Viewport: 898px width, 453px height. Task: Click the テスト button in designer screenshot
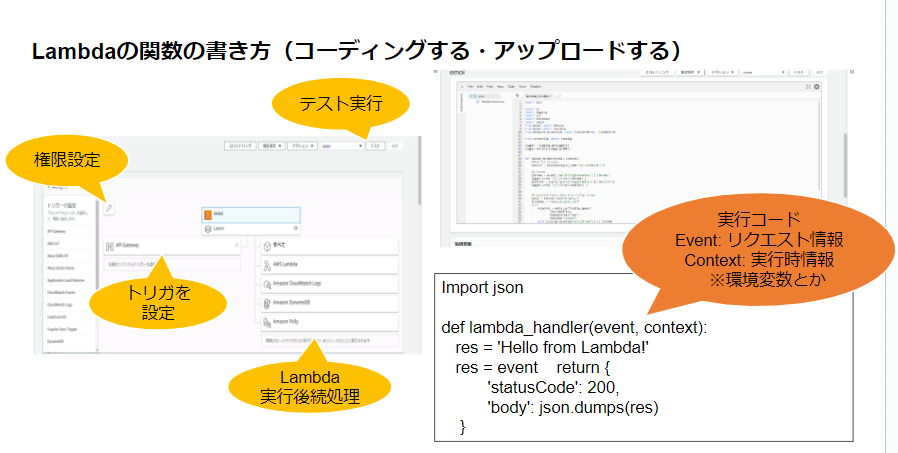tap(375, 146)
